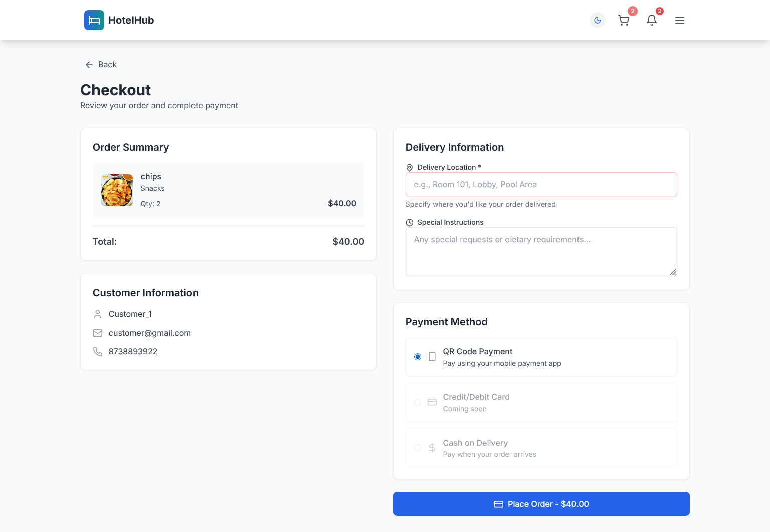Click the QR Code Payment label
This screenshot has height=532, width=770.
(x=478, y=352)
